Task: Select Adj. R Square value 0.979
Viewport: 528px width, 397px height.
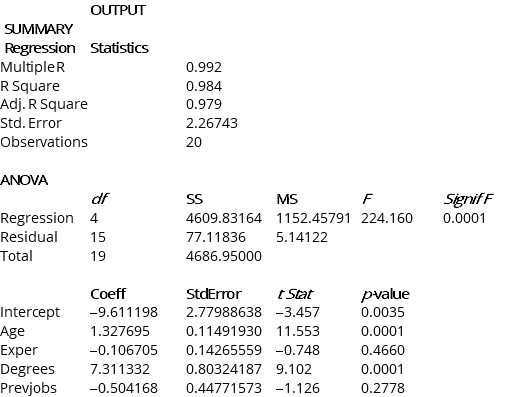Action: point(204,104)
